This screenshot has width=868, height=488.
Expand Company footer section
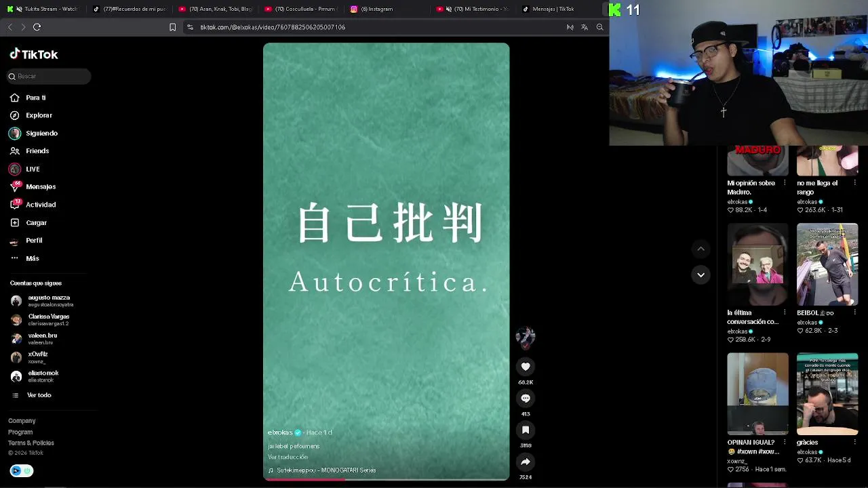coord(22,421)
